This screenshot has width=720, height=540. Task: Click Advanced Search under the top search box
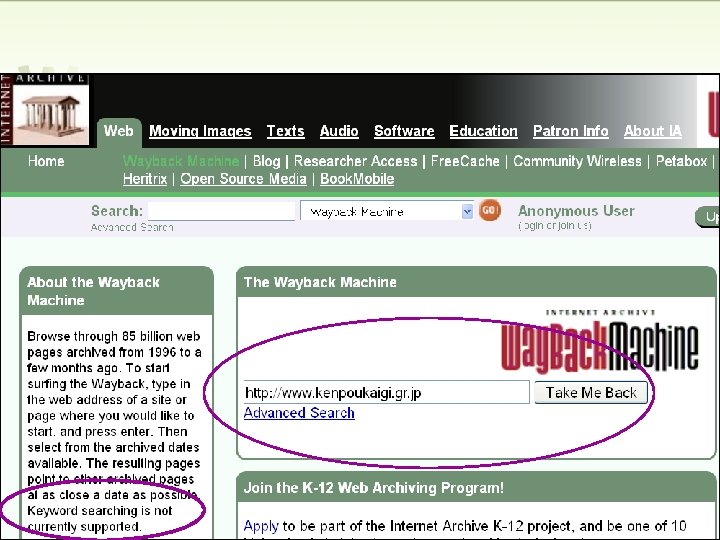(x=132, y=227)
